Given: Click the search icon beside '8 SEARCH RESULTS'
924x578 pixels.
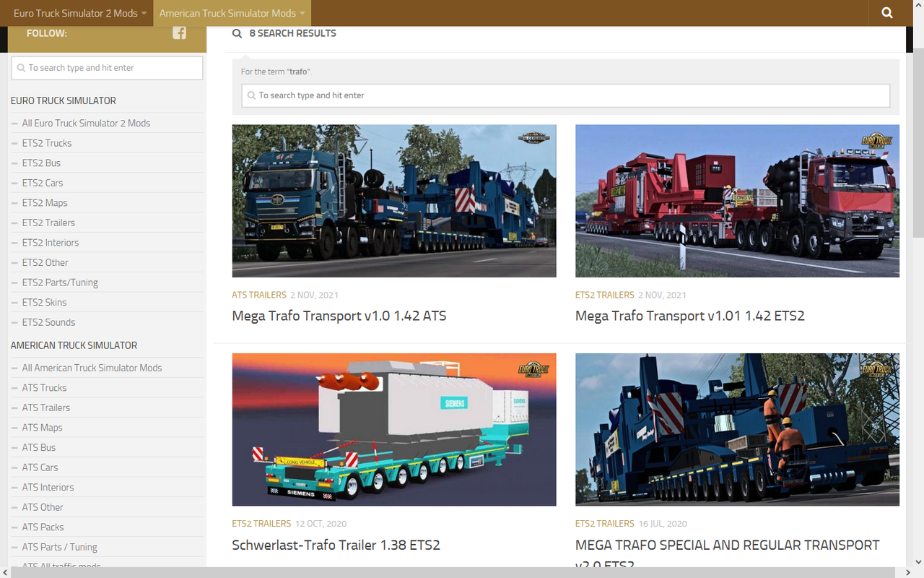Looking at the screenshot, I should tap(237, 33).
